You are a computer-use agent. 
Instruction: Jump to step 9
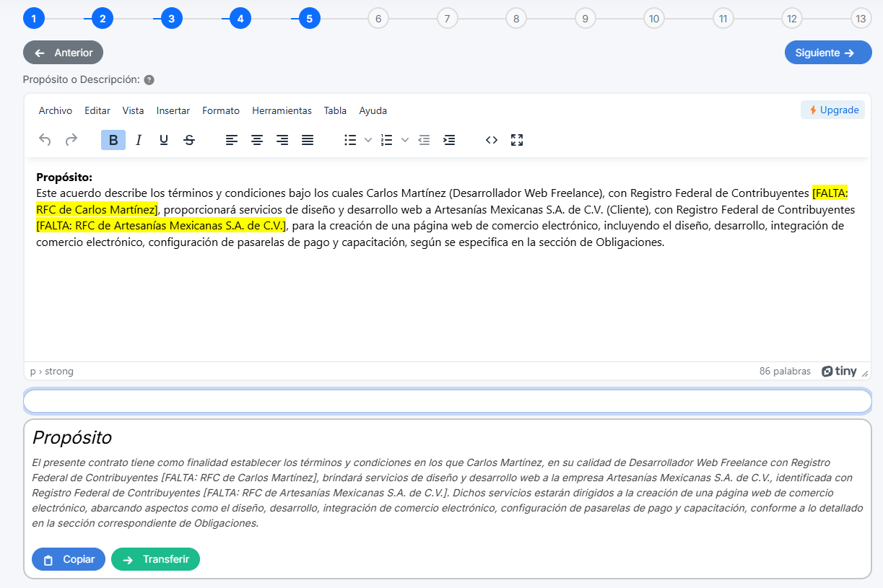585,18
